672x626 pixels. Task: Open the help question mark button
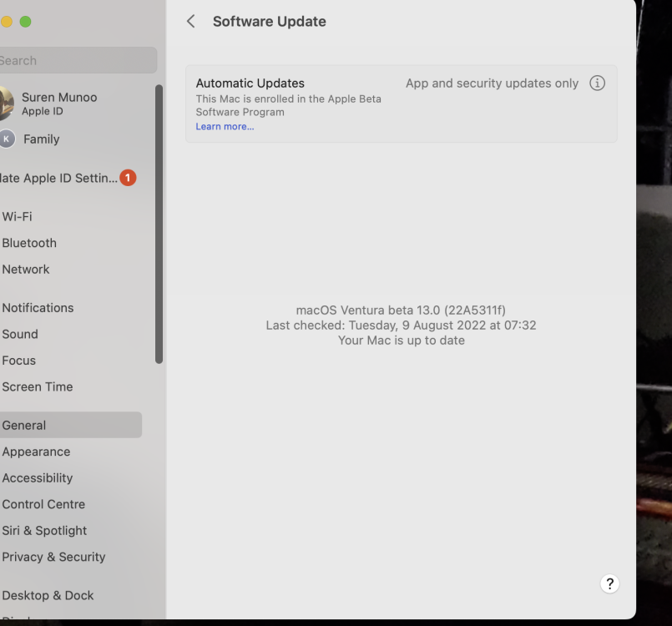(609, 583)
